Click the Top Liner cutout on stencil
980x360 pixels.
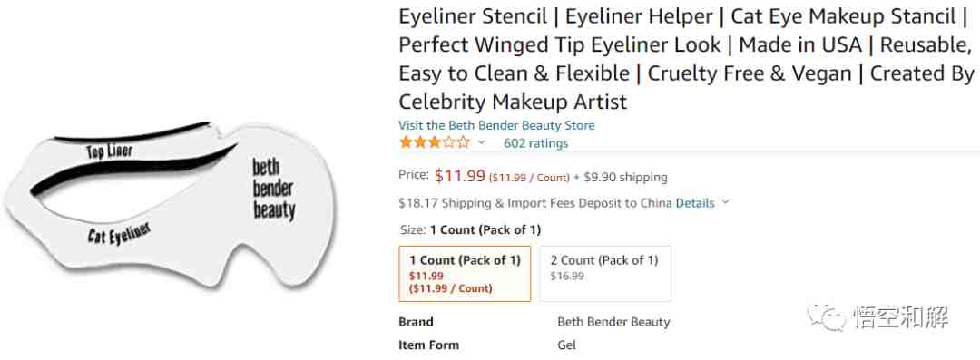pos(133,131)
